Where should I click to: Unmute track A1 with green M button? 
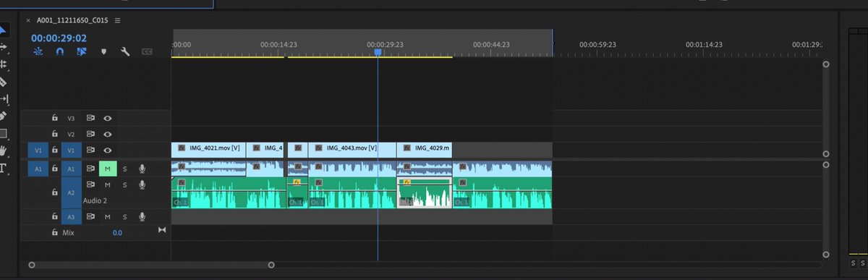pyautogui.click(x=107, y=169)
